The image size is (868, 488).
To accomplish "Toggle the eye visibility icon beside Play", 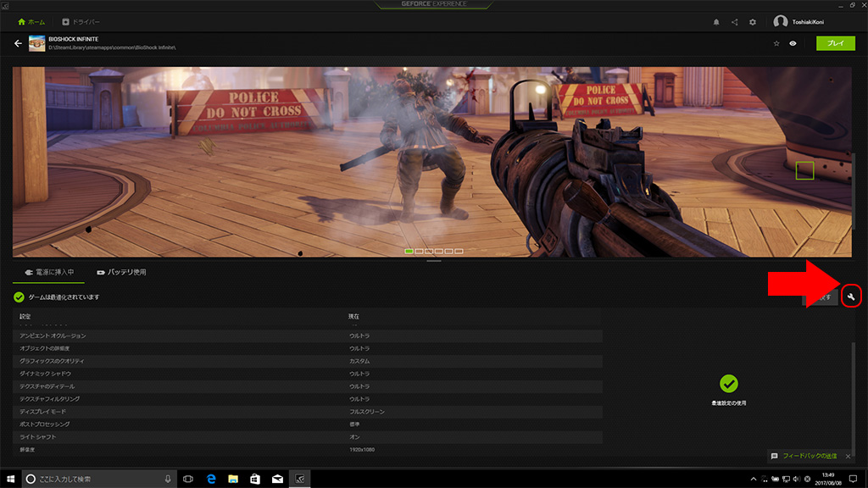I will click(793, 43).
